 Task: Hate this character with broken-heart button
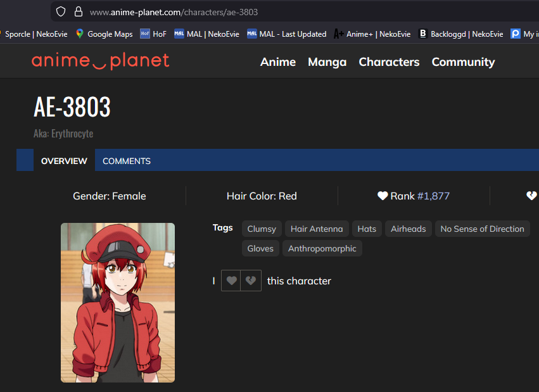point(251,281)
